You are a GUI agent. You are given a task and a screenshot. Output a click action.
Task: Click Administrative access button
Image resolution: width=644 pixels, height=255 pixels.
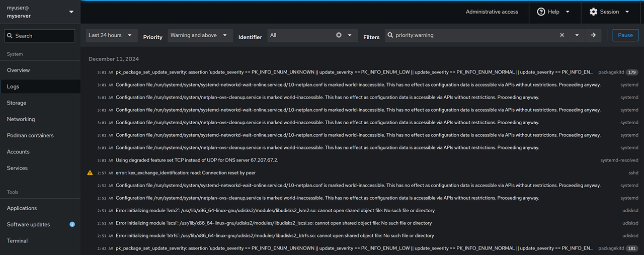tap(492, 12)
